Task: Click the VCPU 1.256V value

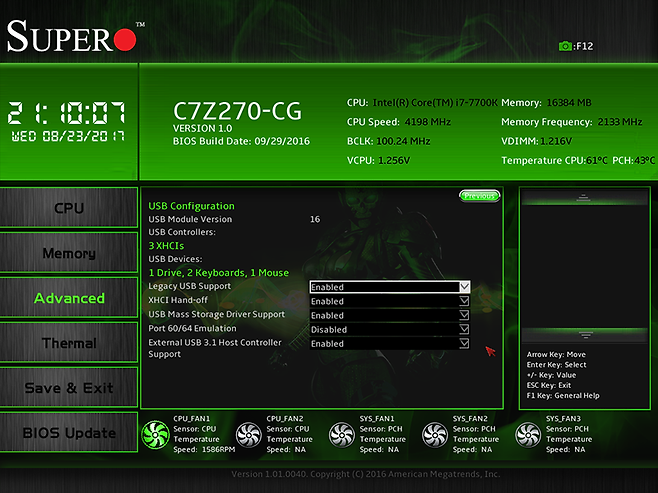Action: click(394, 161)
